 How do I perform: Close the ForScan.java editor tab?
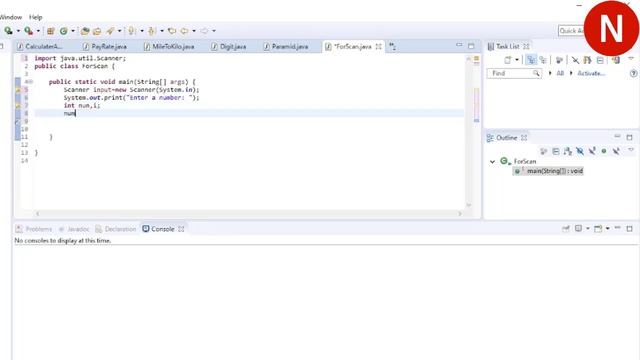(x=378, y=47)
